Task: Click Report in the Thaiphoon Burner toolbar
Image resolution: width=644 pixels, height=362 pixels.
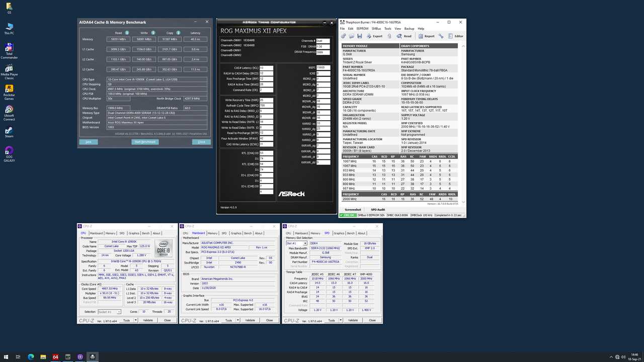Action: click(x=426, y=36)
